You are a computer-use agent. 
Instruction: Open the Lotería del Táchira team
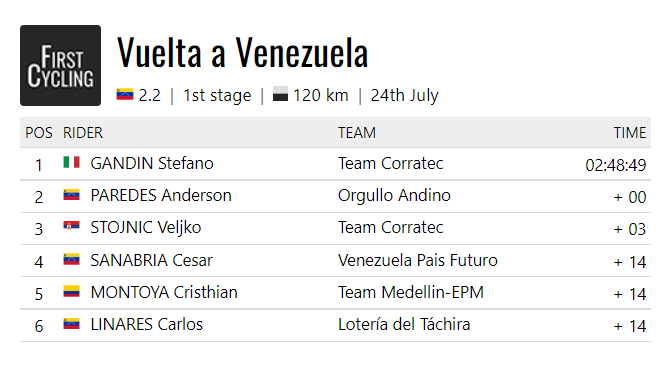click(x=404, y=324)
